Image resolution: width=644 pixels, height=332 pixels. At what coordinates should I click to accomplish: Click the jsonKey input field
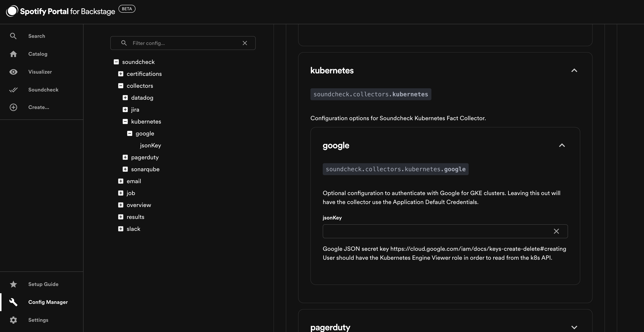pyautogui.click(x=445, y=231)
